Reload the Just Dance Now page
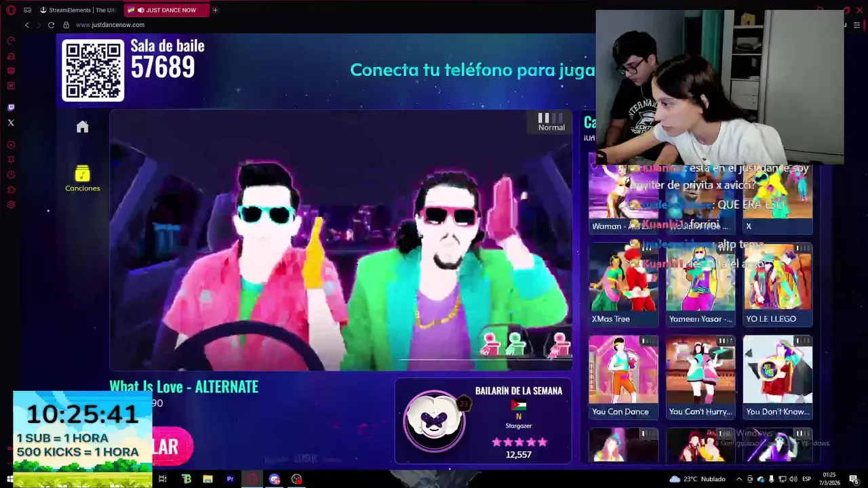The image size is (868, 488). 51,25
